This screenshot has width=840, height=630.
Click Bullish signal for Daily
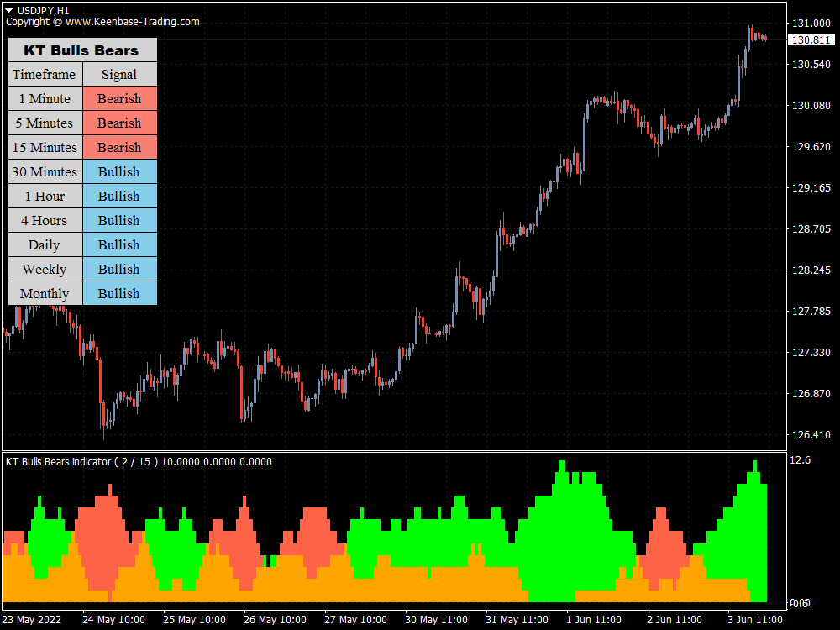[x=120, y=244]
